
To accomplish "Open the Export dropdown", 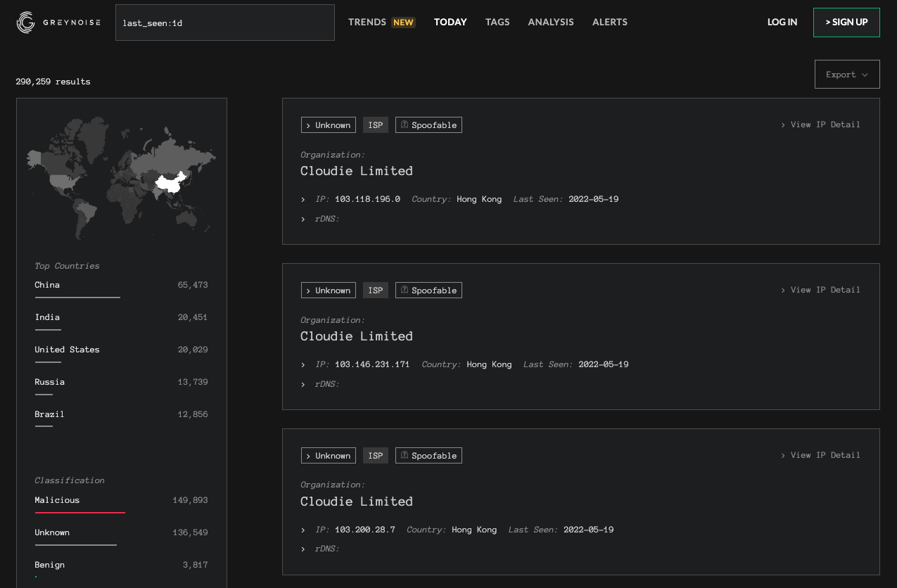I will [847, 75].
